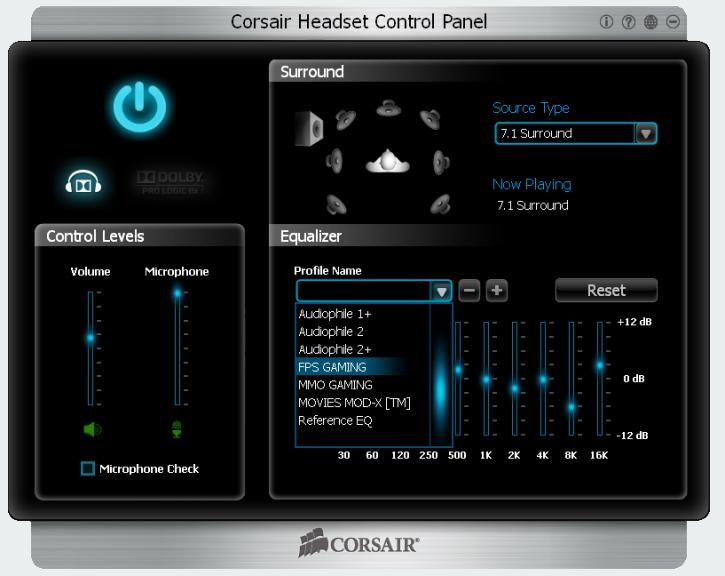Click the 0 dB scale label
Viewport: 725px width, 576px height.
(634, 379)
